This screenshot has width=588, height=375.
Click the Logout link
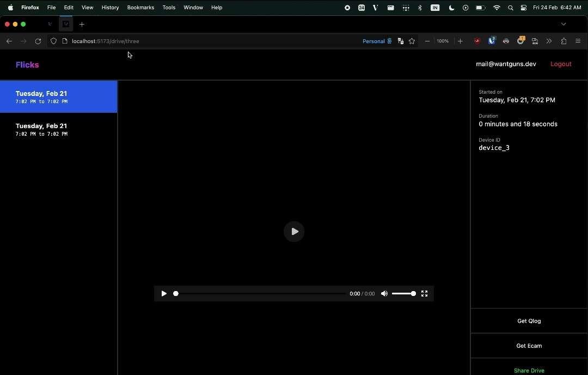pyautogui.click(x=561, y=64)
